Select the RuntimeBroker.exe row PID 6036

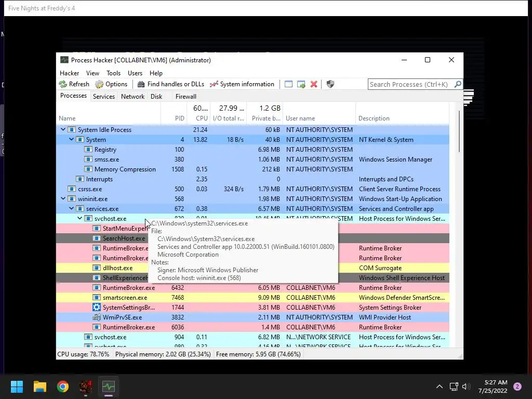coord(253,327)
